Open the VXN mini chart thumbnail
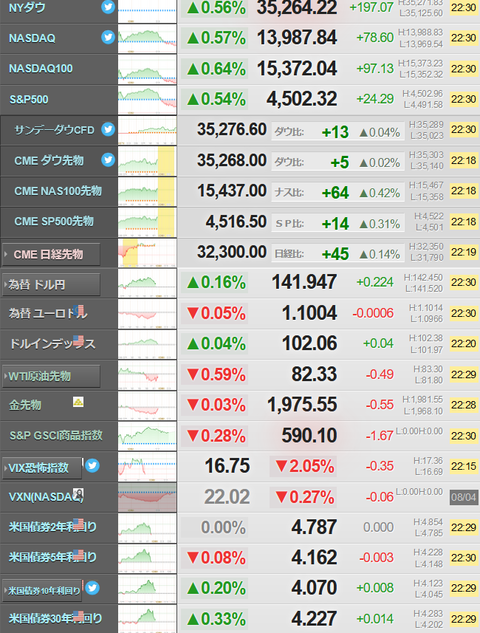Image resolution: width=480 pixels, height=633 pixels. point(147,497)
